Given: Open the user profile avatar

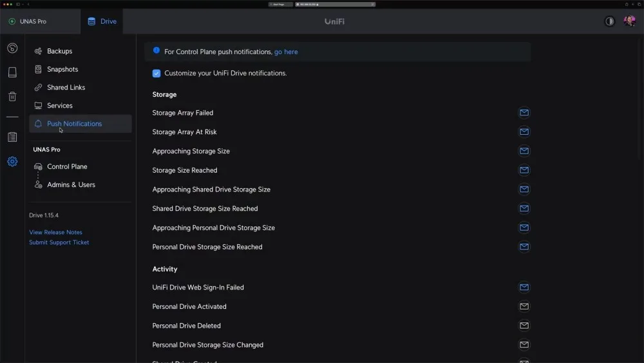Looking at the screenshot, I should (x=630, y=21).
